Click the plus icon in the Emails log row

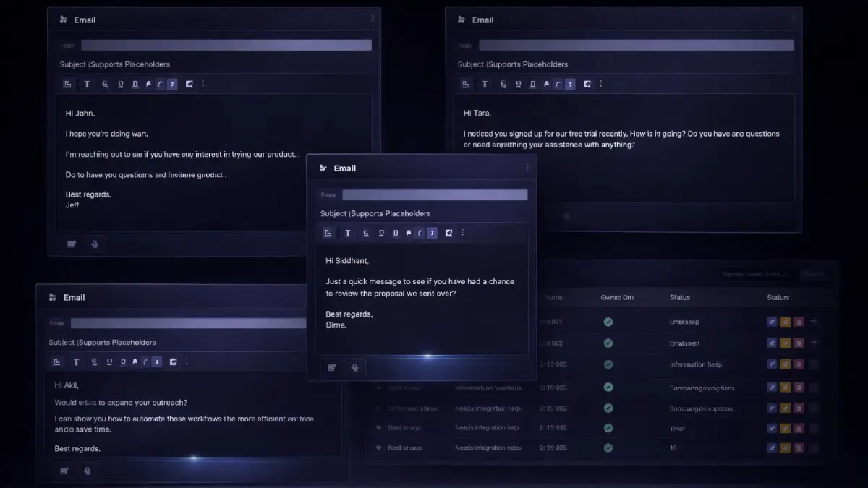coord(814,322)
